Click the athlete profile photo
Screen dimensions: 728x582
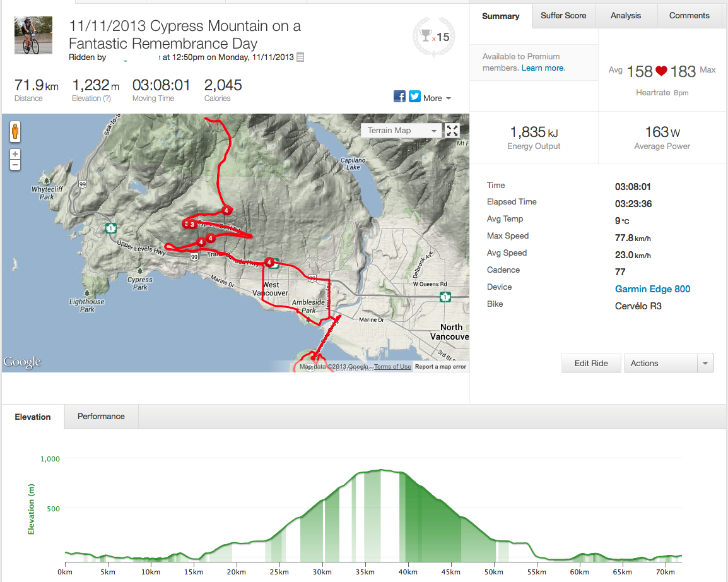click(x=29, y=36)
